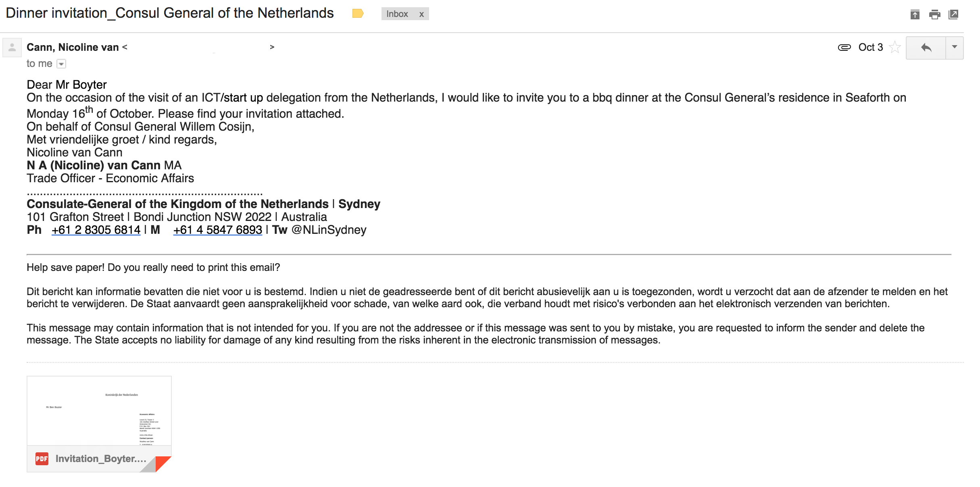Image resolution: width=980 pixels, height=487 pixels.
Task: Open the Invitation_Boyter attachment filename
Action: (x=101, y=459)
